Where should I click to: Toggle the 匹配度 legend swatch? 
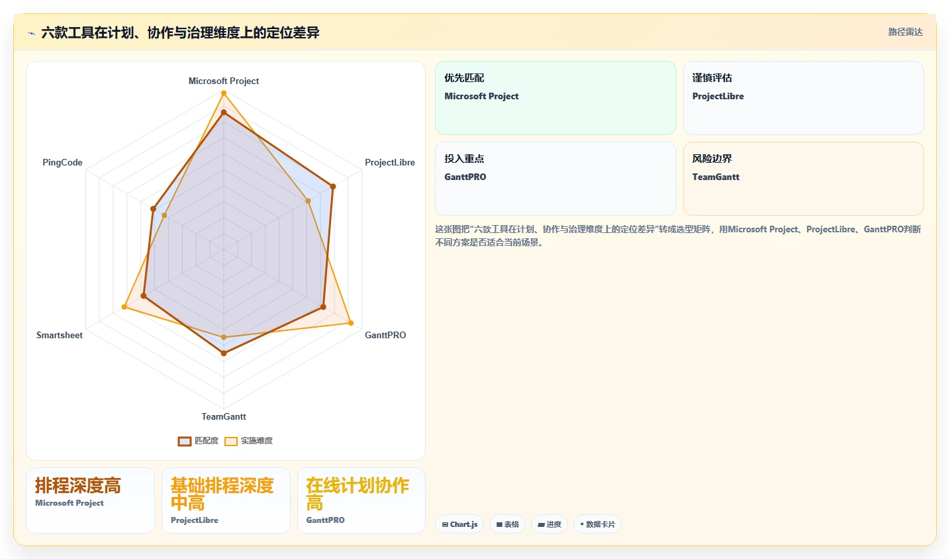185,441
